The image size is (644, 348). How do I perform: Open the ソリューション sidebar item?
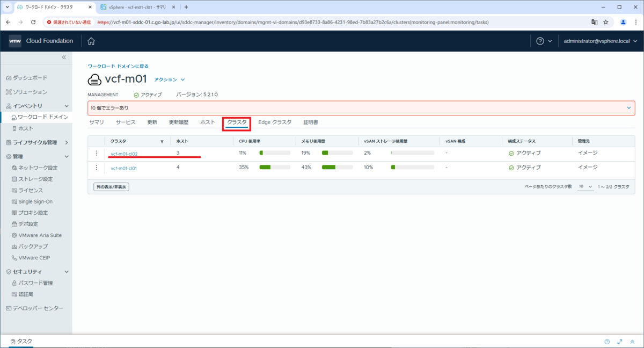(26, 92)
